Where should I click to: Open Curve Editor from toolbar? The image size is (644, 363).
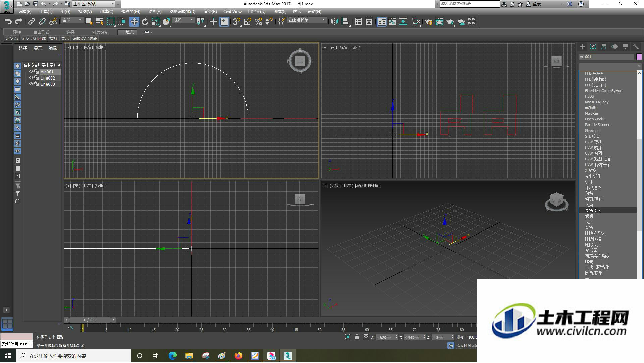tap(392, 22)
